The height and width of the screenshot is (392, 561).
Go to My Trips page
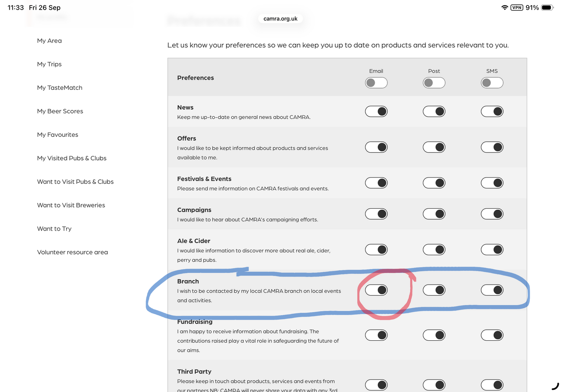(50, 64)
